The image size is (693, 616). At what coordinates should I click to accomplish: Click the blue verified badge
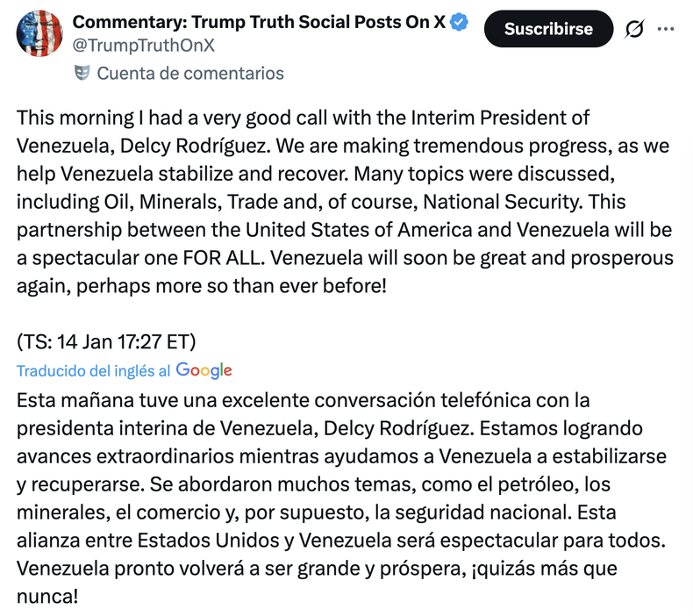tap(460, 24)
